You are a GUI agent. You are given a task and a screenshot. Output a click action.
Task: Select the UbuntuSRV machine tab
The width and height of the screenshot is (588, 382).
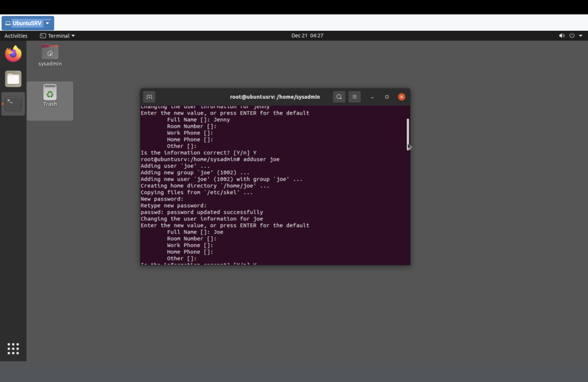coord(27,23)
